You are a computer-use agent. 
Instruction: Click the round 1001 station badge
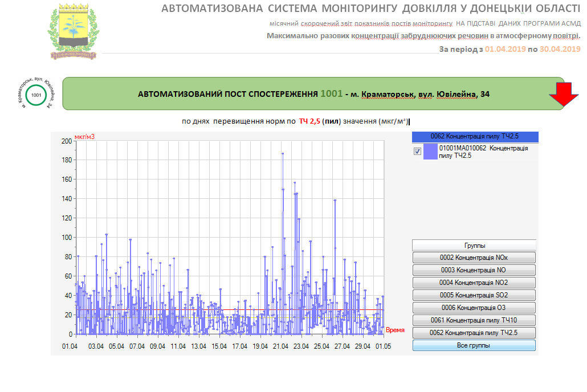(36, 95)
